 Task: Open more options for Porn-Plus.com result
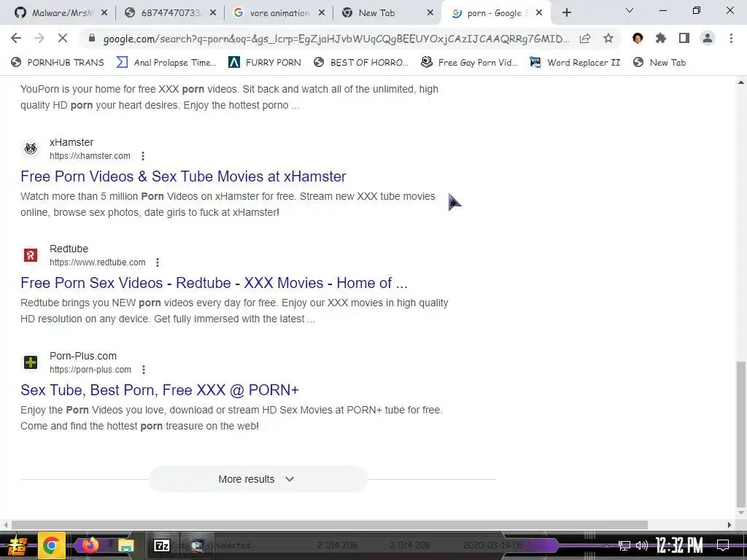[x=144, y=370]
